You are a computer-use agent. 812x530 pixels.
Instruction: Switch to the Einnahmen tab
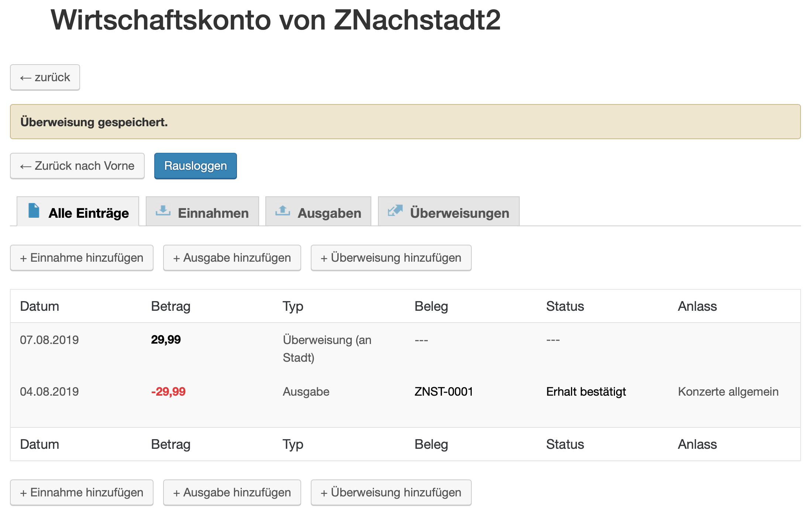(213, 213)
